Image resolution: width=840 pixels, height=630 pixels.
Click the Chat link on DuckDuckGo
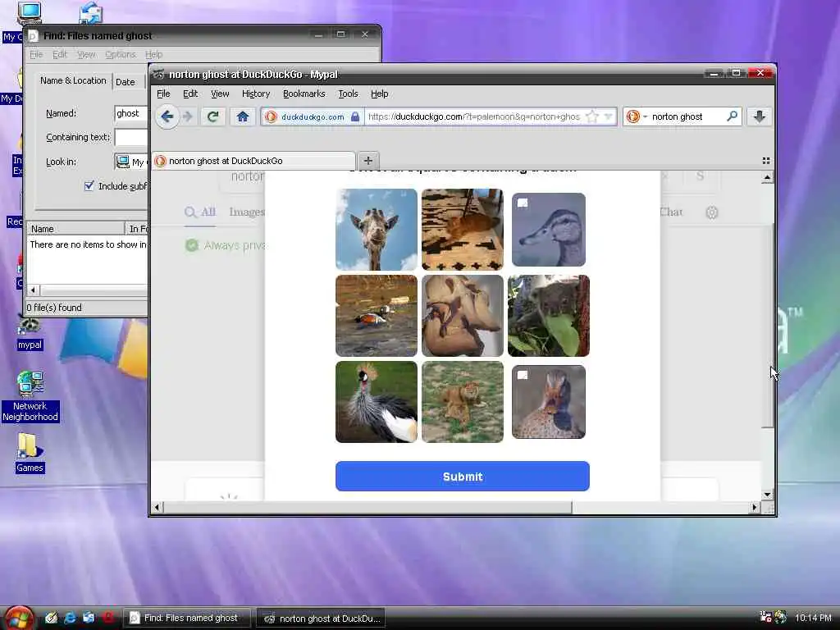tap(671, 212)
